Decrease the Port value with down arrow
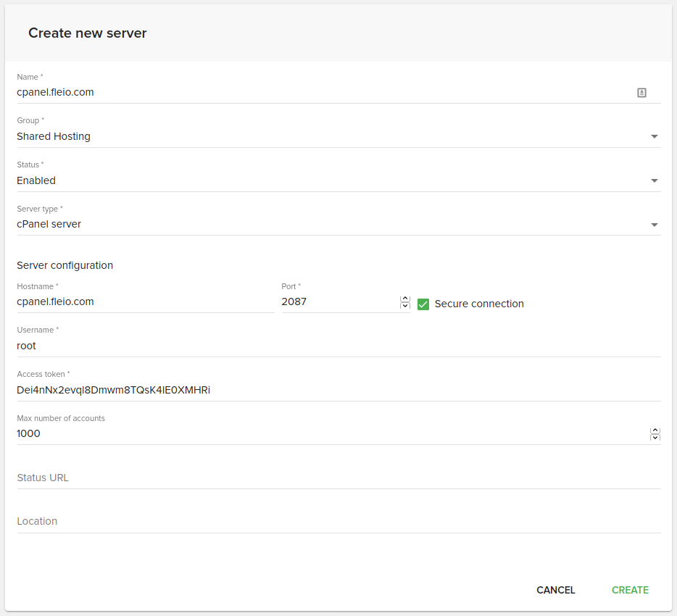This screenshot has width=677, height=616. click(405, 306)
